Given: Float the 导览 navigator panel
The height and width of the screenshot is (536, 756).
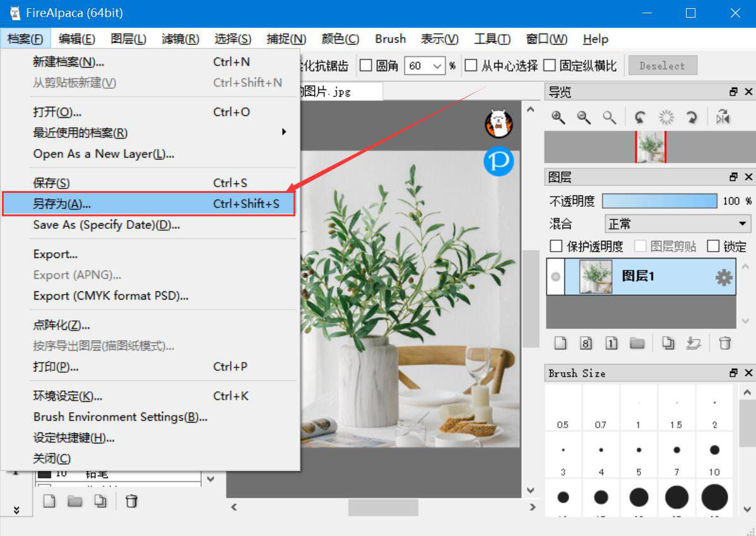Looking at the screenshot, I should coord(733,91).
